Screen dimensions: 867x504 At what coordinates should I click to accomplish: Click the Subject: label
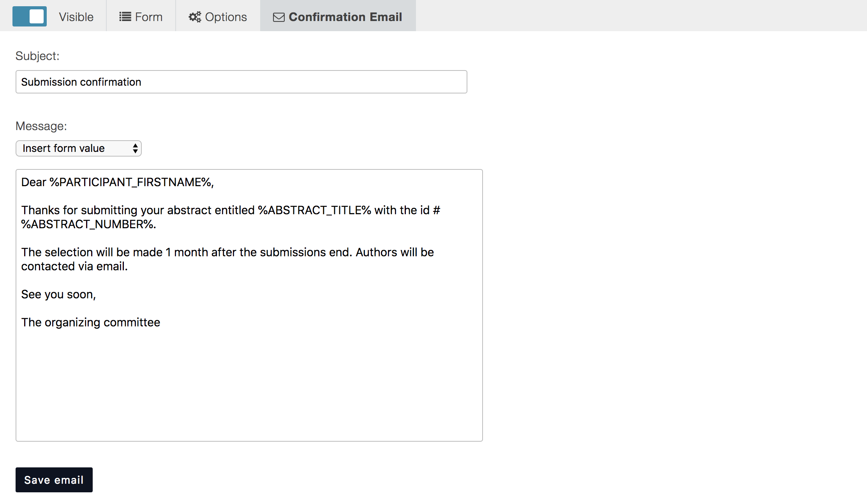click(x=37, y=56)
